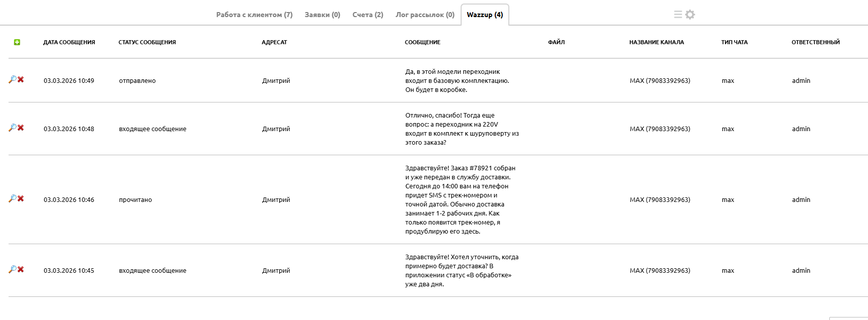Sort by Дата сообщения column header

[69, 42]
